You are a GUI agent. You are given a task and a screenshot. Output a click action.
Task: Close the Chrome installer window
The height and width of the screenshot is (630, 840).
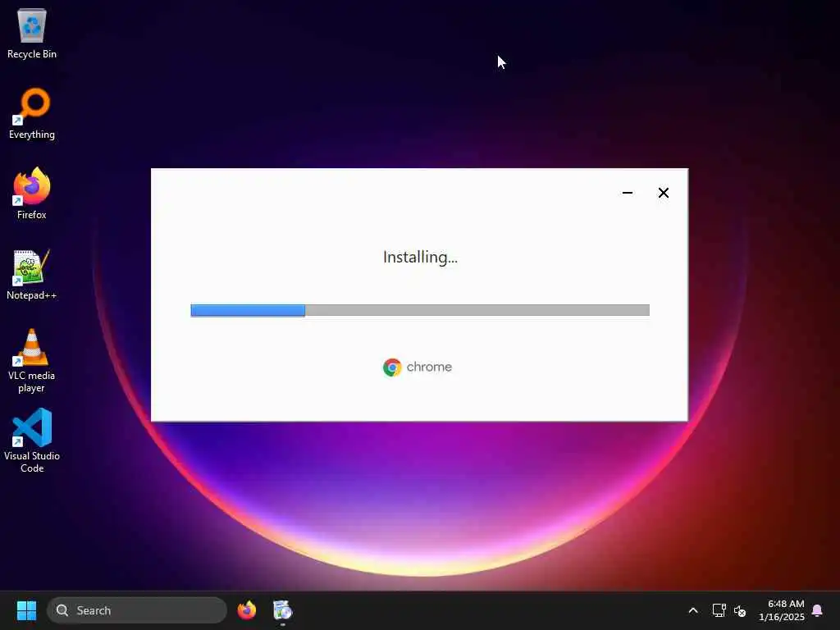coord(663,193)
